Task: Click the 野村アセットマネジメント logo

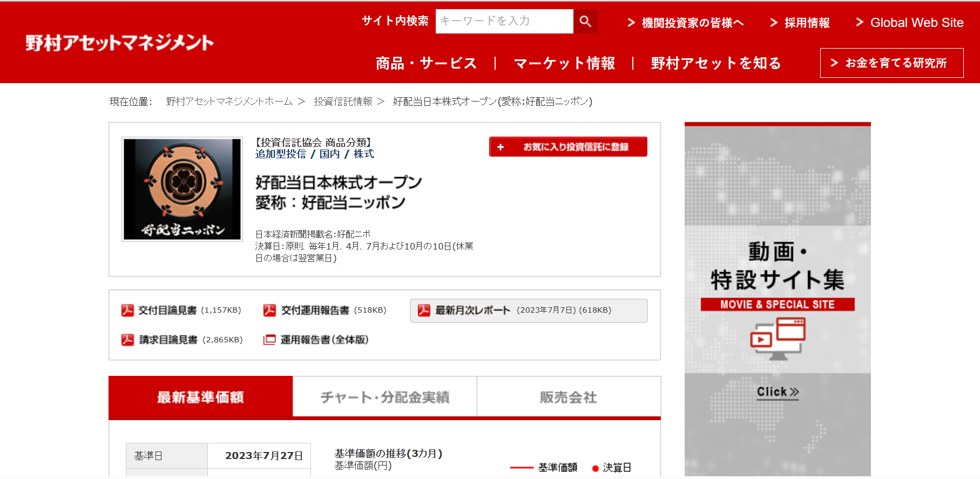Action: (x=119, y=43)
